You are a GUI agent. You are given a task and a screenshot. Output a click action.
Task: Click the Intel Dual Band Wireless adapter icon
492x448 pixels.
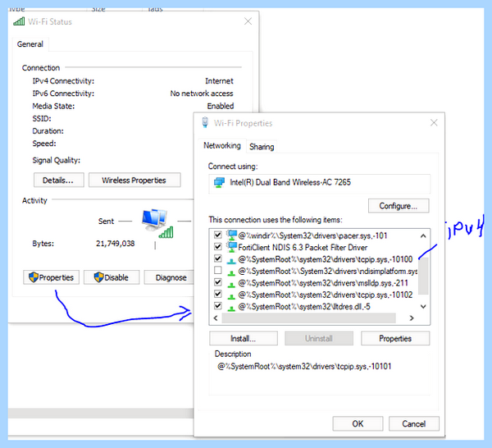[219, 182]
